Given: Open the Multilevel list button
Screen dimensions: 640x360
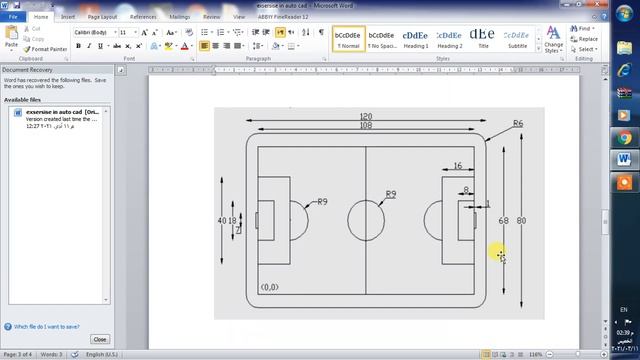Looking at the screenshot, I should [x=236, y=33].
